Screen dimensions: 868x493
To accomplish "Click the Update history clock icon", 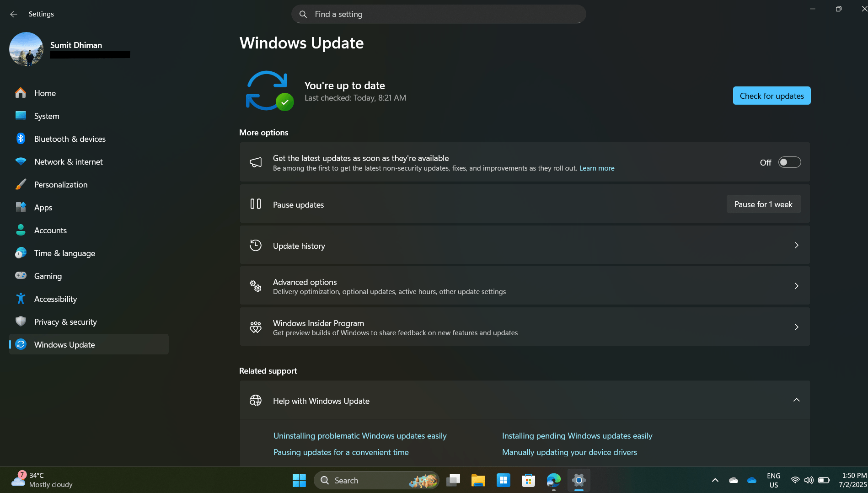I will tap(256, 246).
